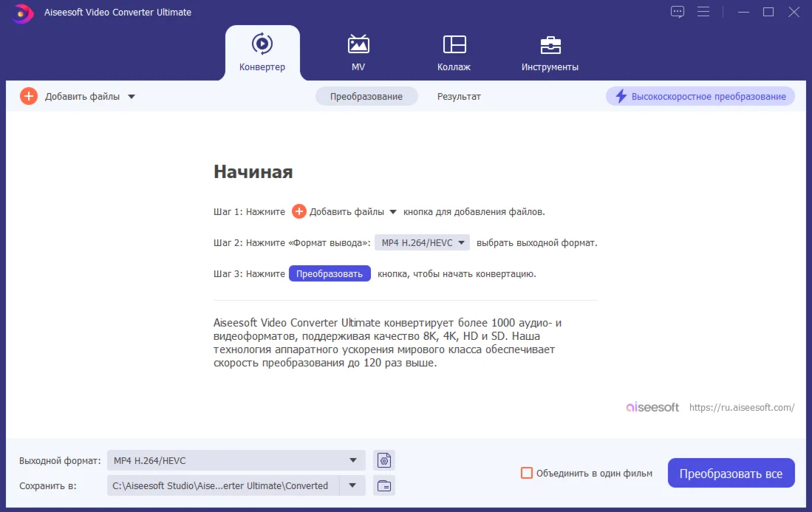Open MP4 H.264/HEVC dropdown in Step 2
812x512 pixels.
[x=422, y=242]
